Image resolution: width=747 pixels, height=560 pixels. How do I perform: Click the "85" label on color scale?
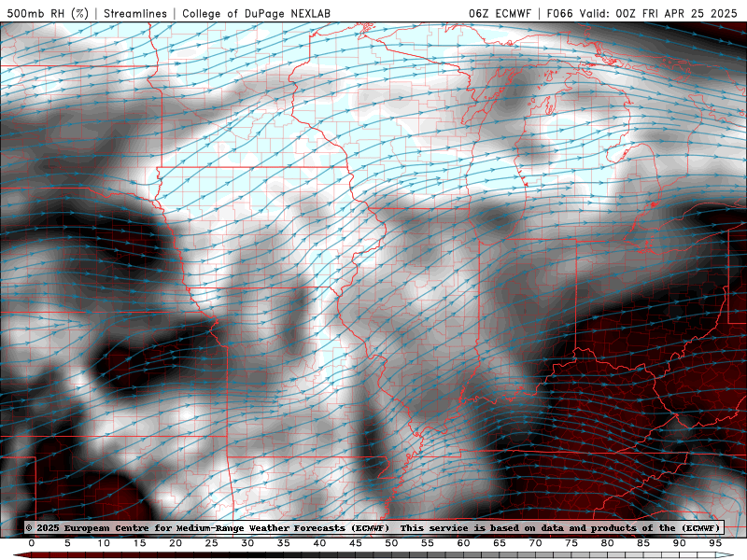tap(643, 543)
